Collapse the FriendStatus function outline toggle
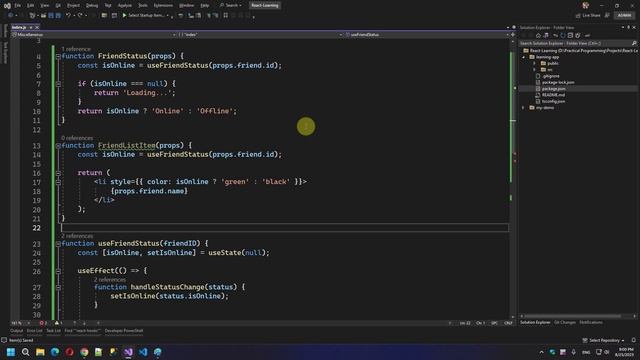Screen dimensions: 640x360 (x=58, y=56)
